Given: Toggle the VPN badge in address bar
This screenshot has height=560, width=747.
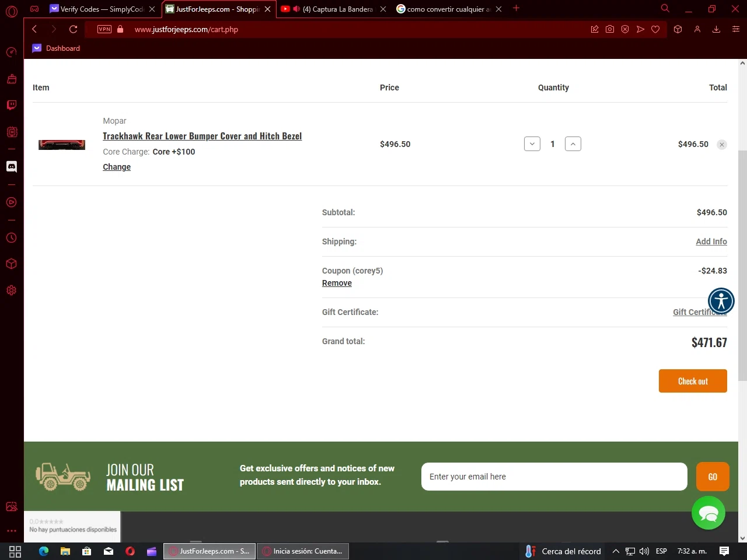Looking at the screenshot, I should tap(104, 29).
